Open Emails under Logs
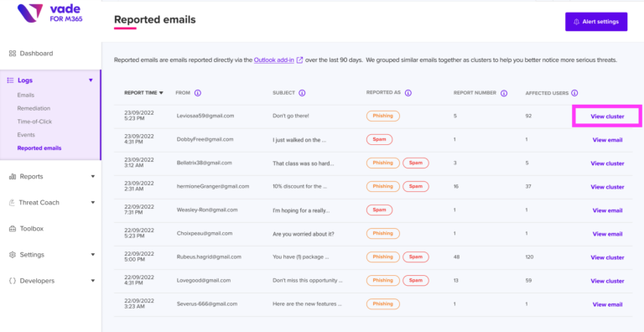Image resolution: width=644 pixels, height=332 pixels. 26,95
